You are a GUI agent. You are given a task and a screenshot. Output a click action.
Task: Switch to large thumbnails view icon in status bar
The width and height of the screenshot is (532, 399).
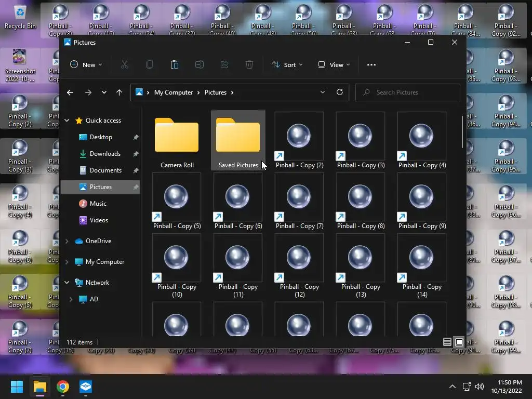coord(459,342)
